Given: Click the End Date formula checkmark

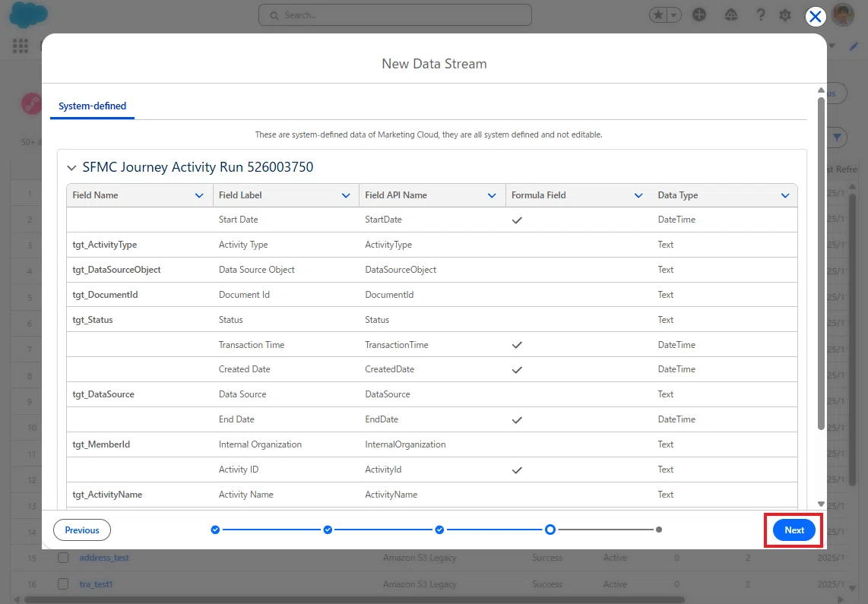Looking at the screenshot, I should click(x=517, y=420).
